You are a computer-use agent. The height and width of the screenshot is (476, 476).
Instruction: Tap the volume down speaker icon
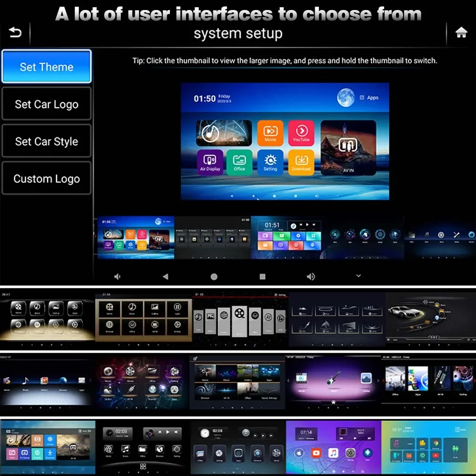117,277
